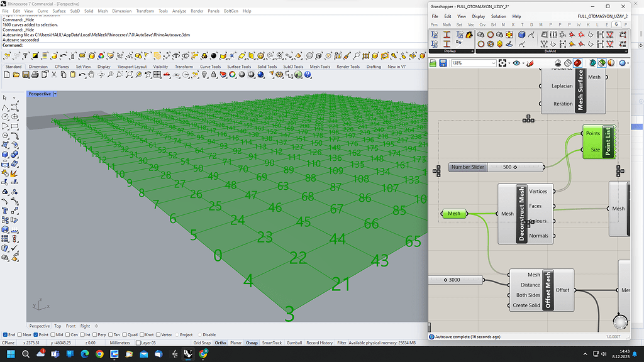Viewport: 644px width, 362px height.
Task: Click the Gumball button in status bar
Action: click(294, 343)
